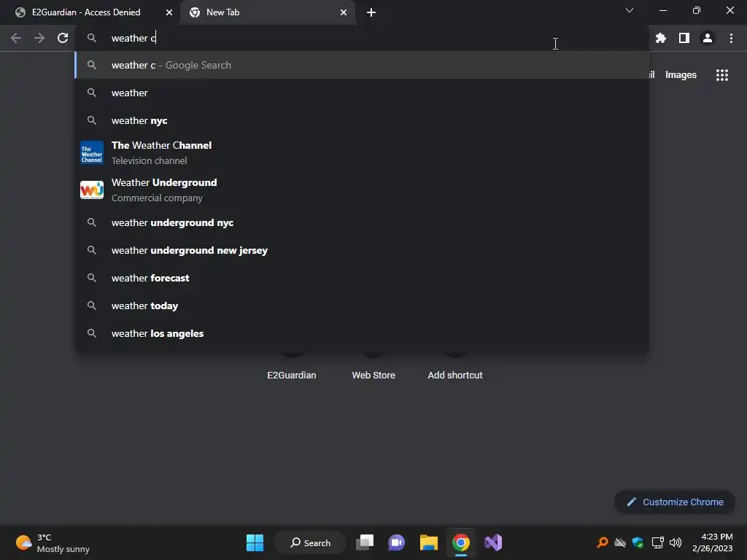Choose the Weather Underground company suggestion

pos(362,190)
